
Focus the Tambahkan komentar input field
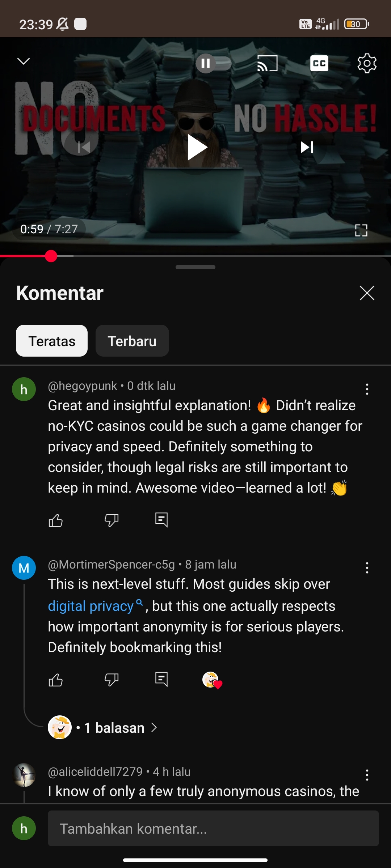[x=213, y=828]
